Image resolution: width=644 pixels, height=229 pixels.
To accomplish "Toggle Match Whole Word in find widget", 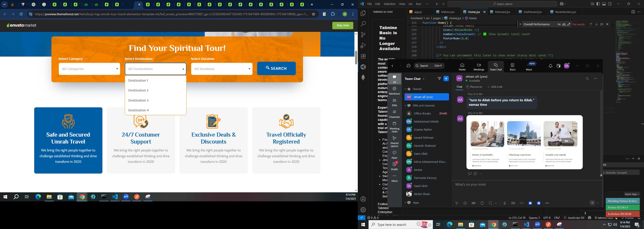I will pos(564,24).
